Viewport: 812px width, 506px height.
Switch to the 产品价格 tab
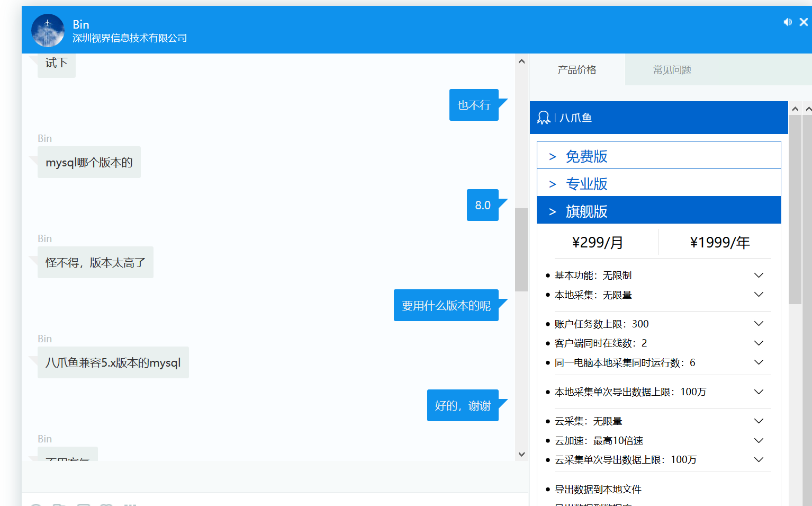coord(577,69)
